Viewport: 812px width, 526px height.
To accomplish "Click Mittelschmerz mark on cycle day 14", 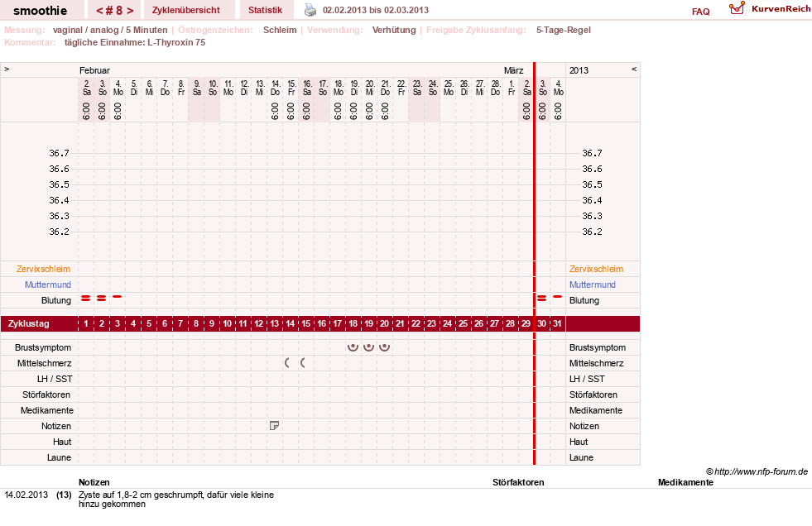I will pos(287,363).
